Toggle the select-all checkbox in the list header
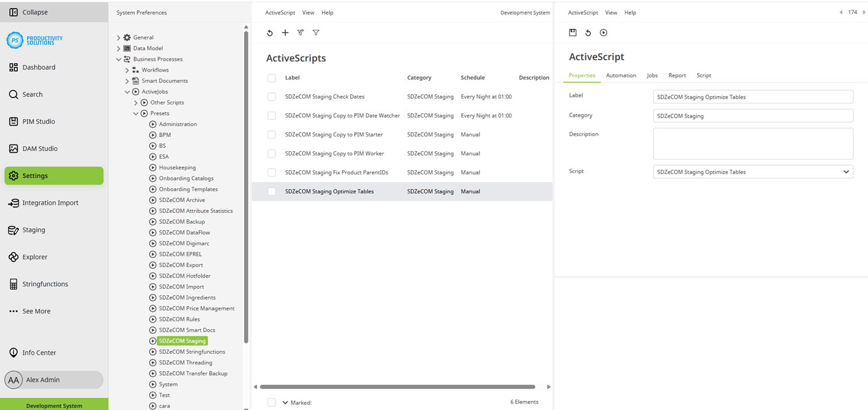Image resolution: width=868 pixels, height=410 pixels. [272, 77]
